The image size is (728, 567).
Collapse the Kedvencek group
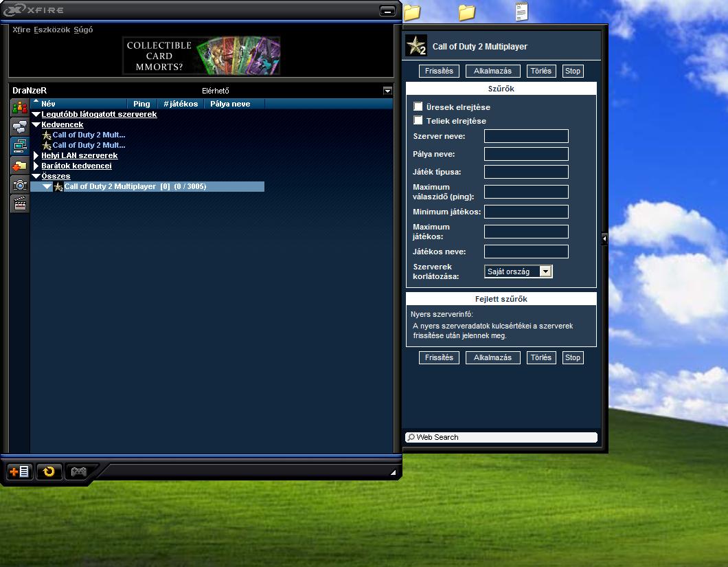point(36,124)
